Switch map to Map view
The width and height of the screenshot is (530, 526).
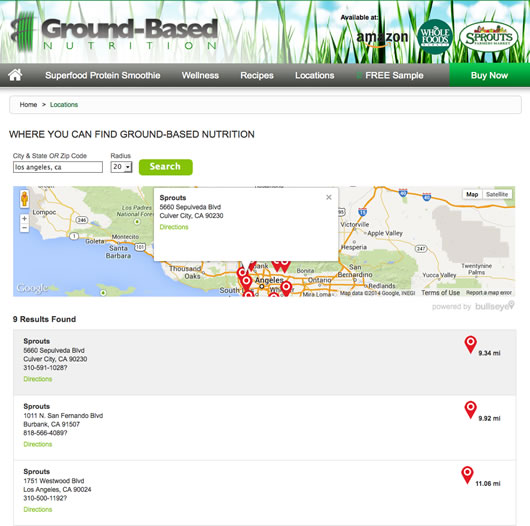(472, 194)
